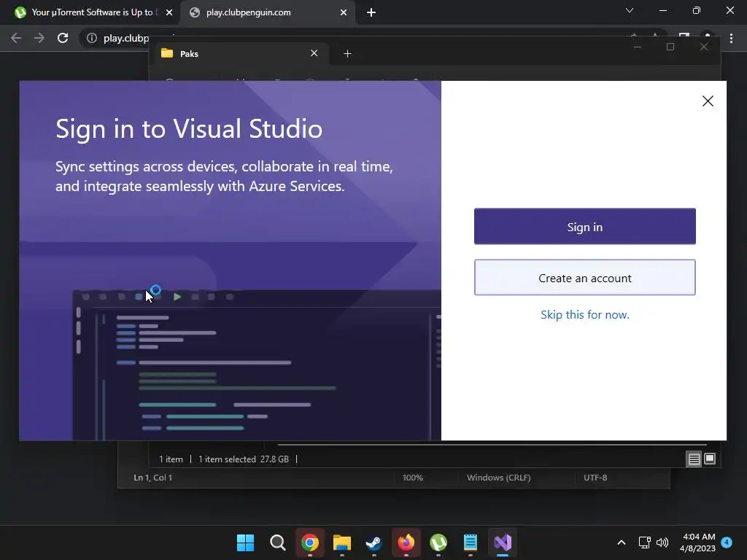747x560 pixels.
Task: Open File Explorer from the taskbar
Action: pyautogui.click(x=342, y=542)
